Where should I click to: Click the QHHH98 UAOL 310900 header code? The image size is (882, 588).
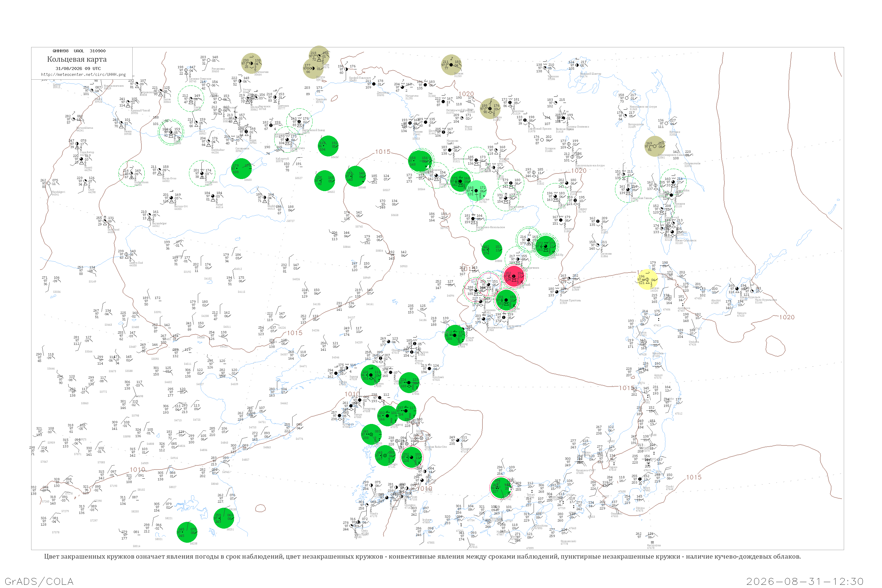click(x=79, y=51)
